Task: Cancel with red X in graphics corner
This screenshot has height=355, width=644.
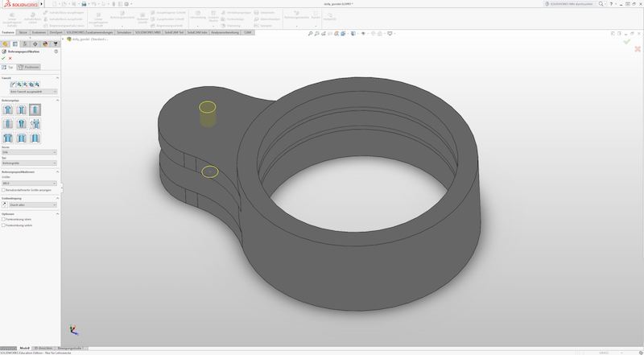Action: 638,49
